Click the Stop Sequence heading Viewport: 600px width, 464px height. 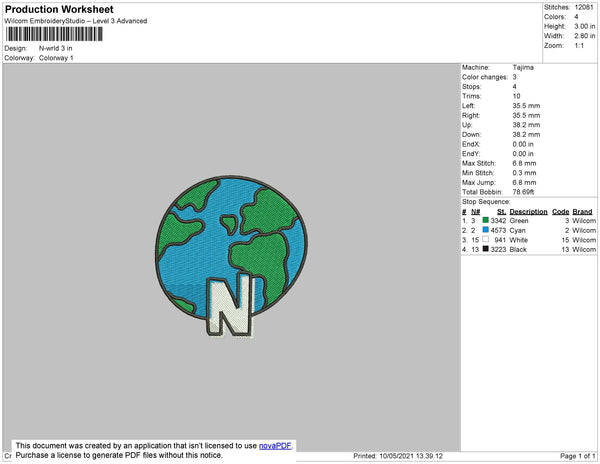pos(486,202)
